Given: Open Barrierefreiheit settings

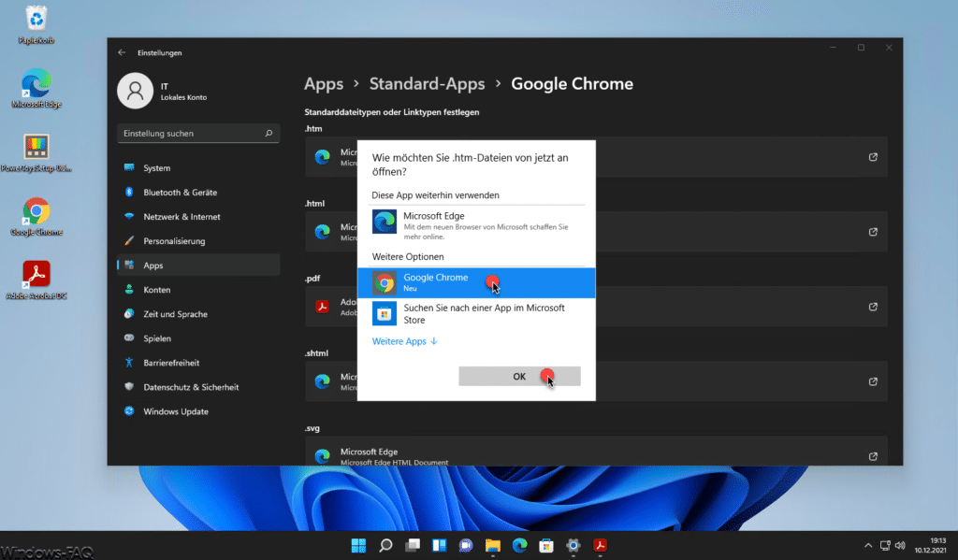Looking at the screenshot, I should coord(198,363).
